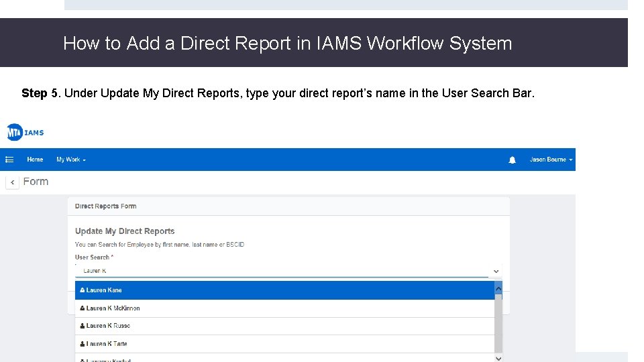This screenshot has width=644, height=362.
Task: Click the results list scroll down arrow
Action: click(x=498, y=358)
